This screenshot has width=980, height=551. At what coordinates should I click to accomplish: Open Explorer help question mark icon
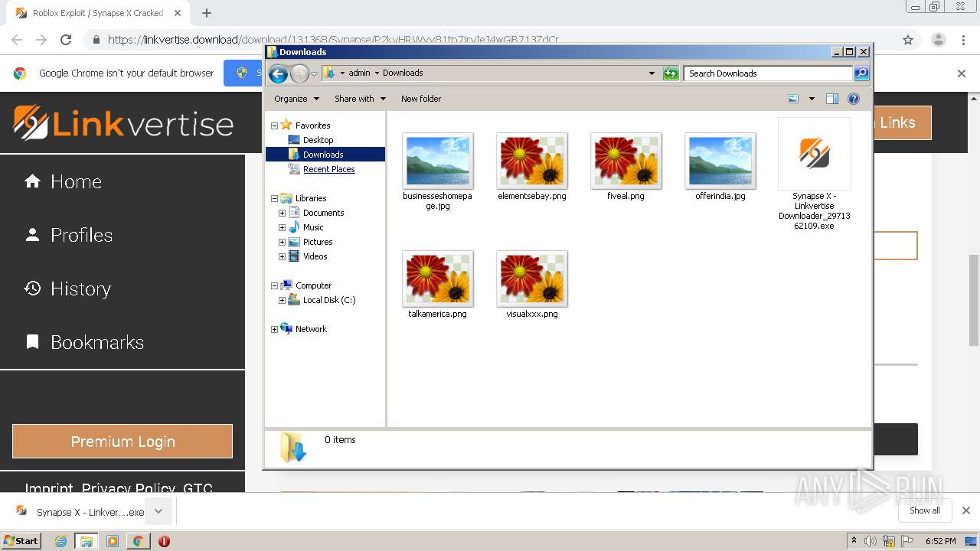coord(854,99)
